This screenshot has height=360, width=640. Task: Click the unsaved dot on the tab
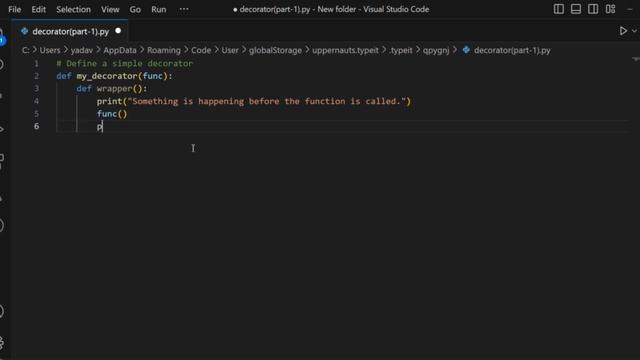118,31
